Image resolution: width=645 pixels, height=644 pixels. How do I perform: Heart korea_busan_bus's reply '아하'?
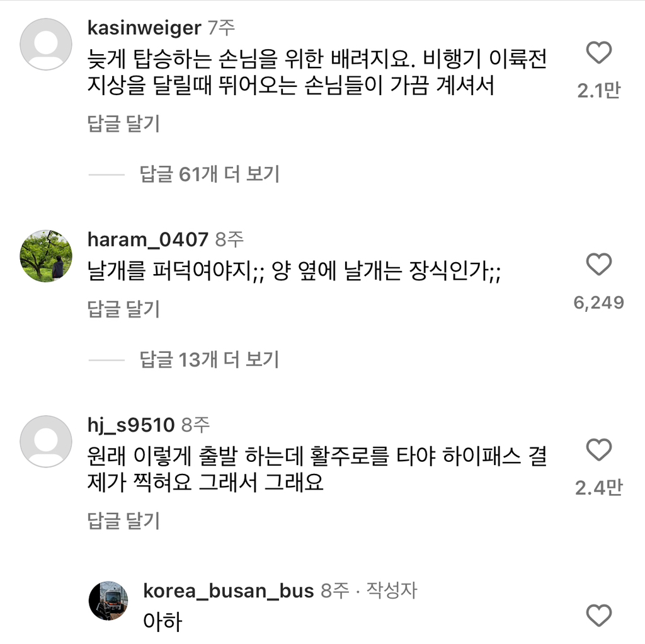(598, 614)
